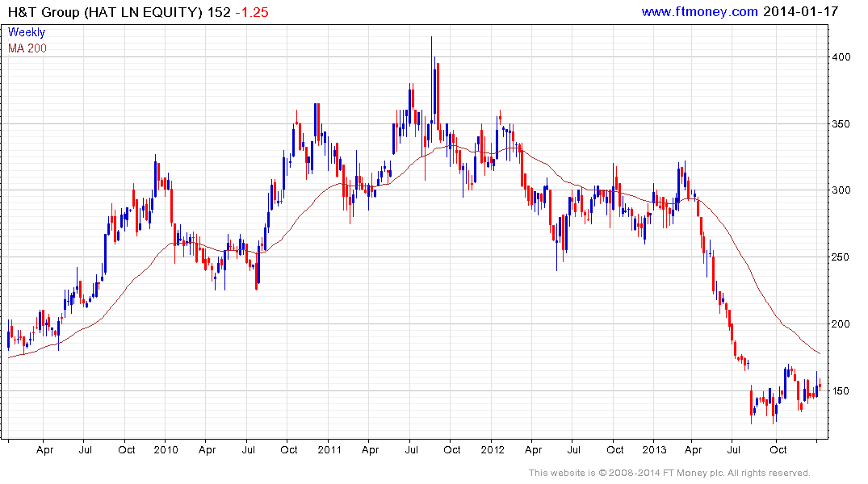Image resolution: width=868 pixels, height=484 pixels.
Task: Click the end of the red MA line
Action: click(x=820, y=353)
